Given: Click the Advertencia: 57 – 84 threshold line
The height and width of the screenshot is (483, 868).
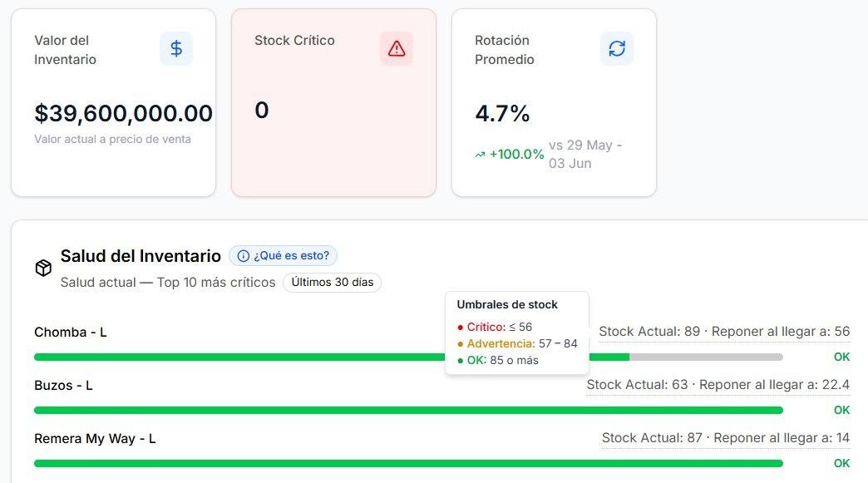Looking at the screenshot, I should coord(518,343).
